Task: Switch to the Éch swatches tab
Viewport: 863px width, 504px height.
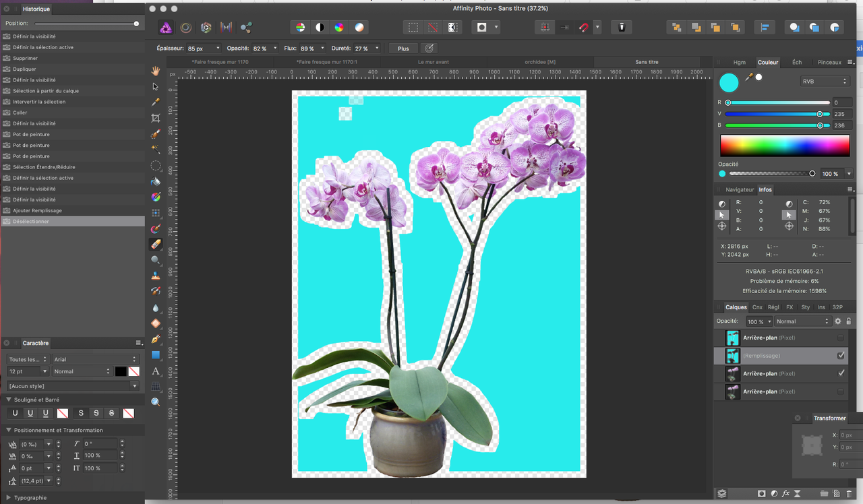Action: coord(797,62)
